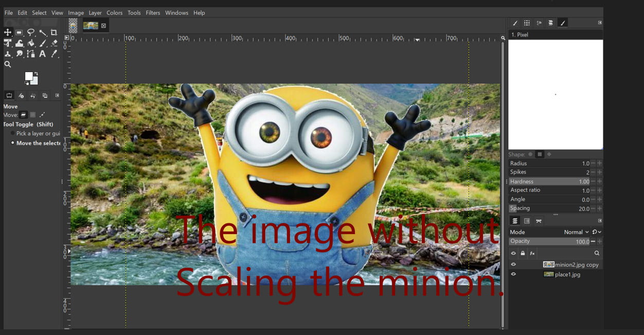The image size is (644, 335).
Task: Select the Smudge tool
Action: [19, 54]
